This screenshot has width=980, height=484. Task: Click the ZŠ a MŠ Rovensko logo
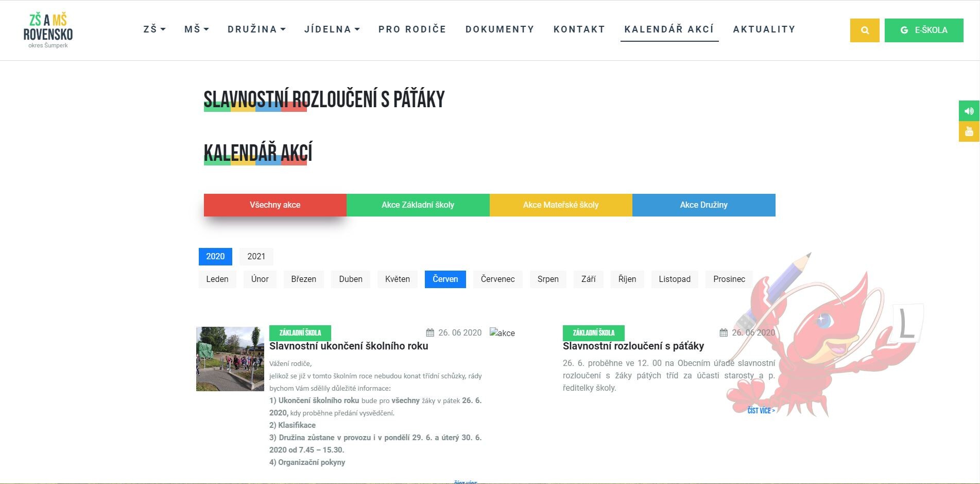48,30
